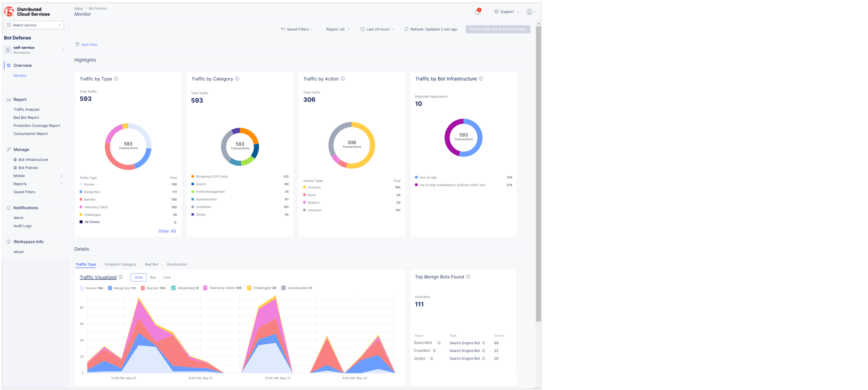This screenshot has width=868, height=390.
Task: Open the user account icon
Action: tap(529, 12)
